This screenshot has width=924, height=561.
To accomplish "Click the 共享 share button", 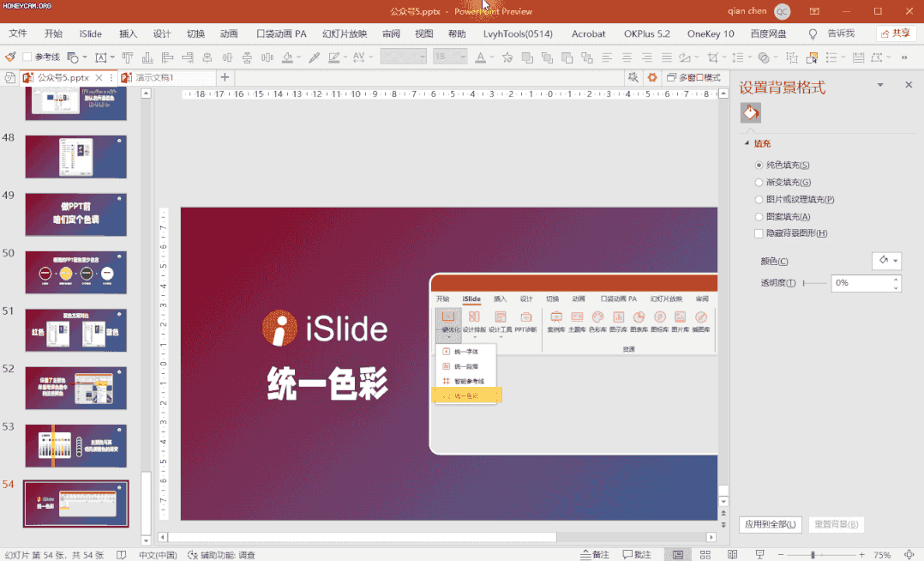I will 895,33.
